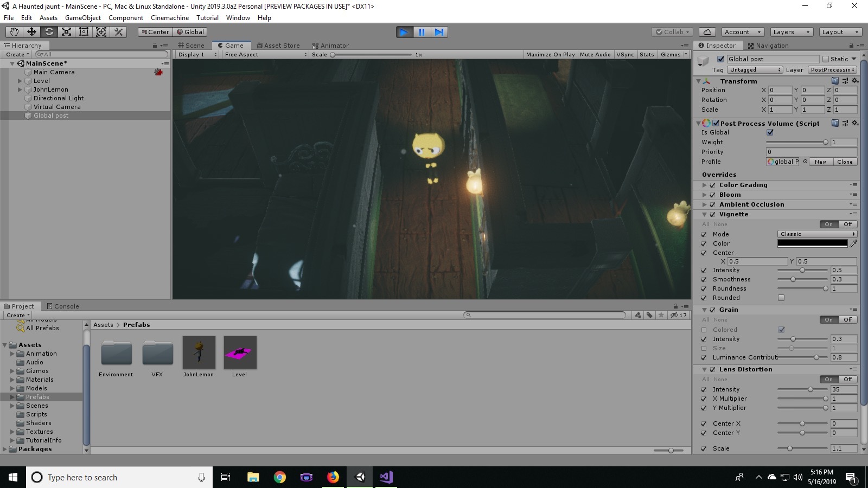868x488 pixels.
Task: Open the cloud services icon
Action: tap(707, 32)
